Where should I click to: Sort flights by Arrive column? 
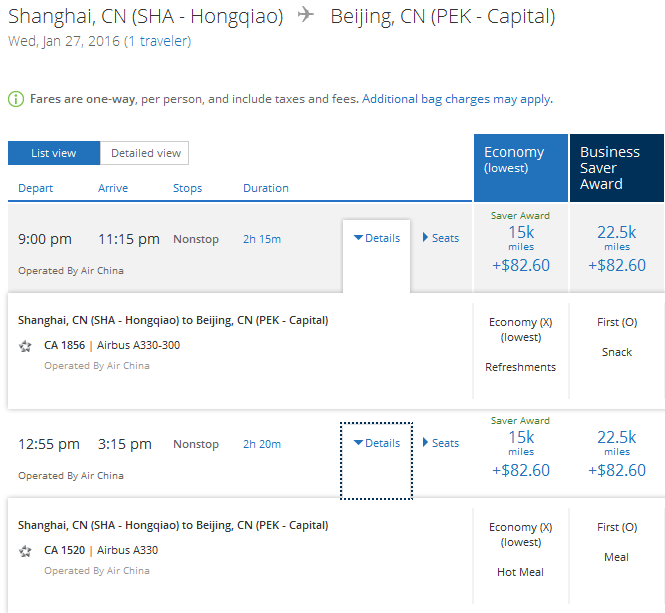(x=113, y=188)
